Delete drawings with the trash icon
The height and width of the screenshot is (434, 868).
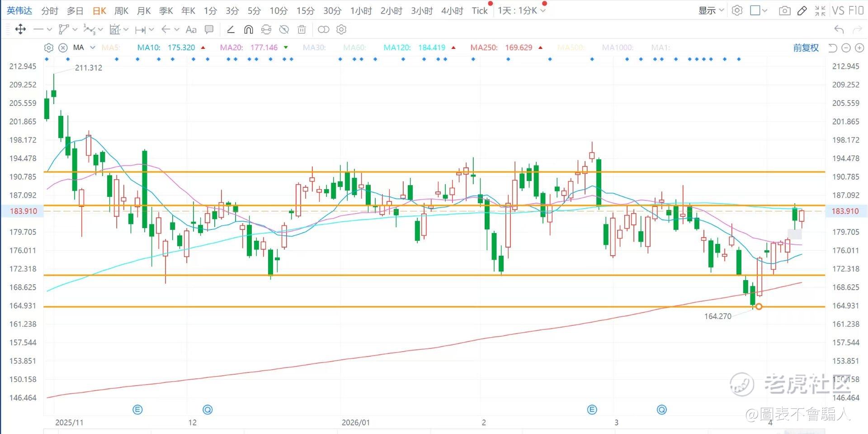[x=302, y=29]
